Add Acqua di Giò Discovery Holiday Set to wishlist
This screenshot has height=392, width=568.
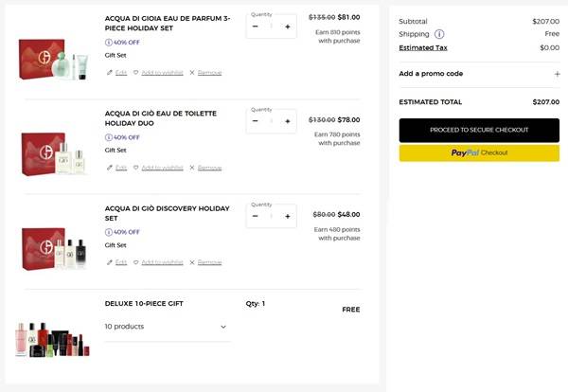157,262
